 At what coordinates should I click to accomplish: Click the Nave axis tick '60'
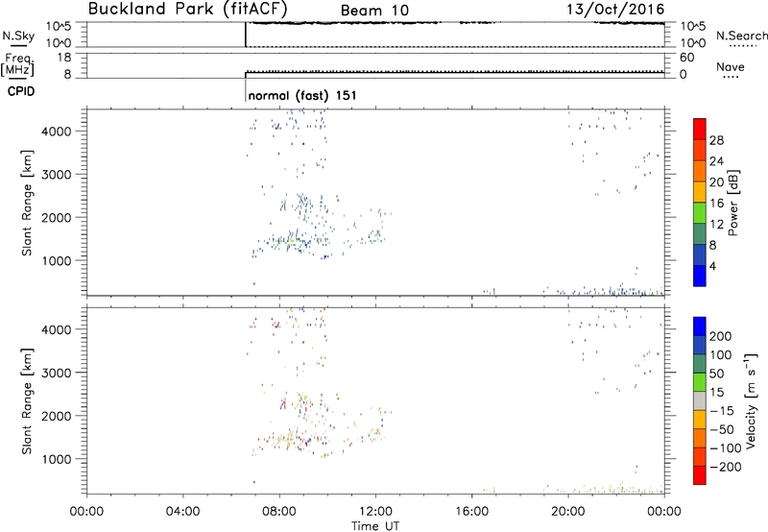(x=686, y=58)
